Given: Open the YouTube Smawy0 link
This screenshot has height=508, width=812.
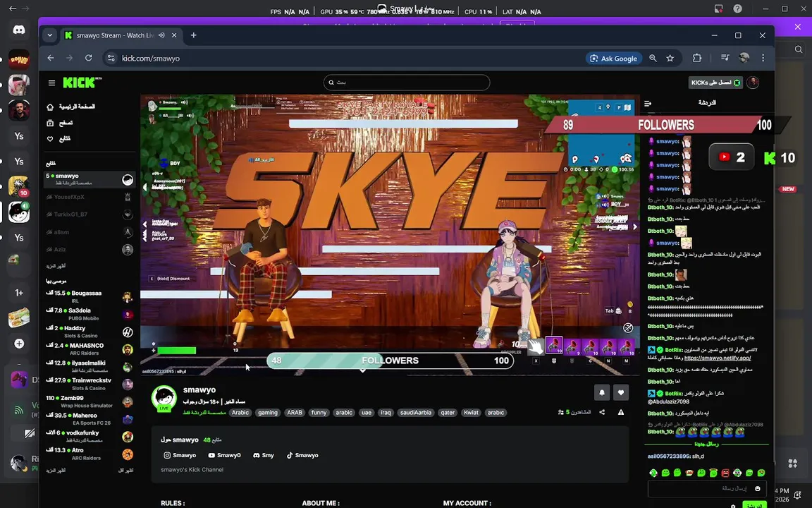Looking at the screenshot, I should [x=224, y=455].
